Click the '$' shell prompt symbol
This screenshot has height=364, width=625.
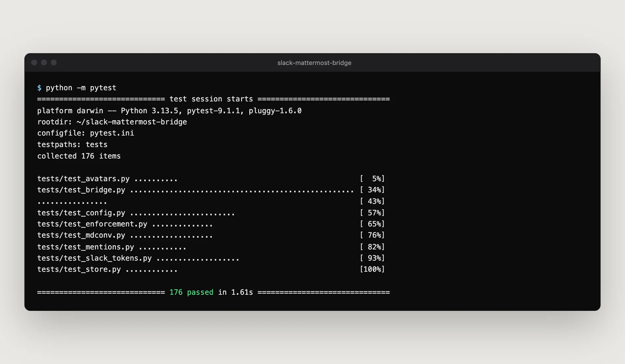click(39, 88)
